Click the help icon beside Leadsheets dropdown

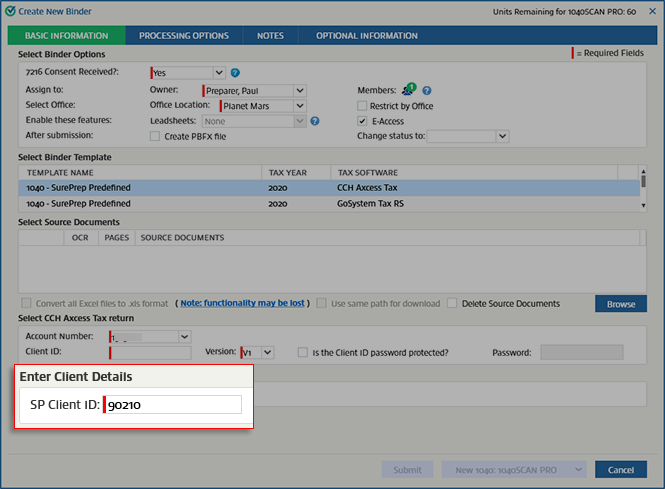(x=315, y=121)
